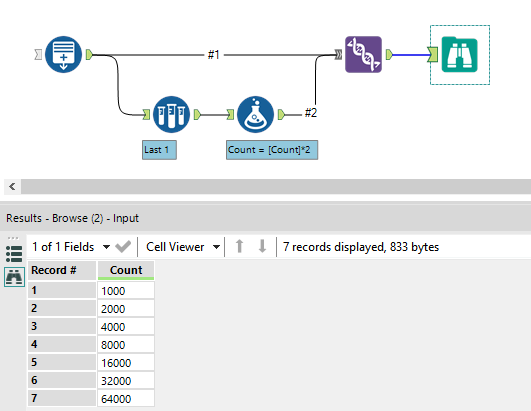Click the Sample tool output anchor
531x411 pixels.
point(197,114)
